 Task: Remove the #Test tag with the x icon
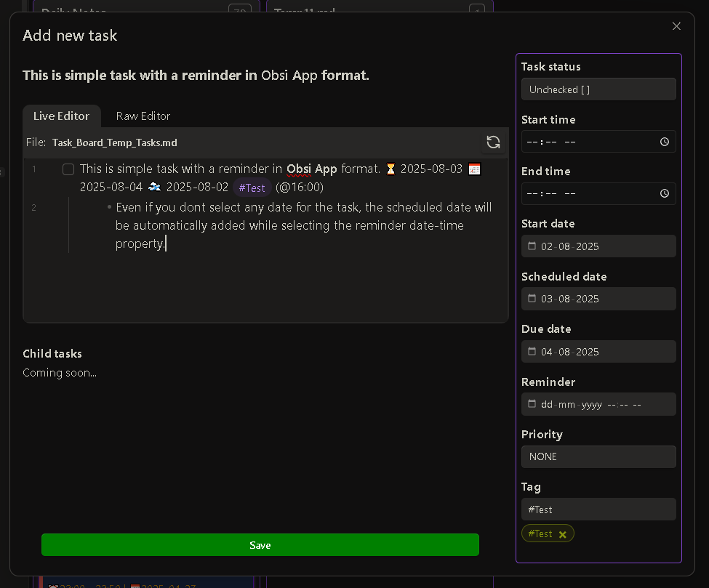[x=563, y=535]
